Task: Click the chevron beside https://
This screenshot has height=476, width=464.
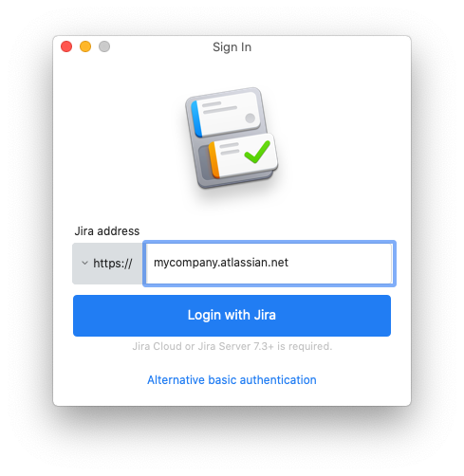Action: click(x=84, y=263)
